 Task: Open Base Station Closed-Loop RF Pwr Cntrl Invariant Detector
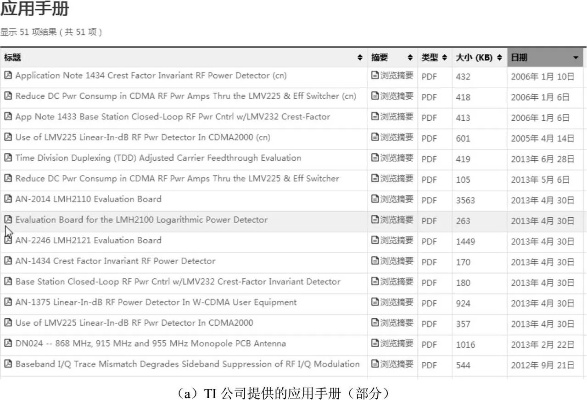178,281
